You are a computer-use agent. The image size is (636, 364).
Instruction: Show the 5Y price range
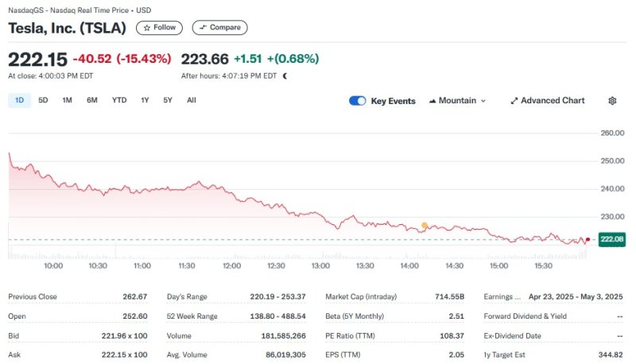click(x=168, y=100)
